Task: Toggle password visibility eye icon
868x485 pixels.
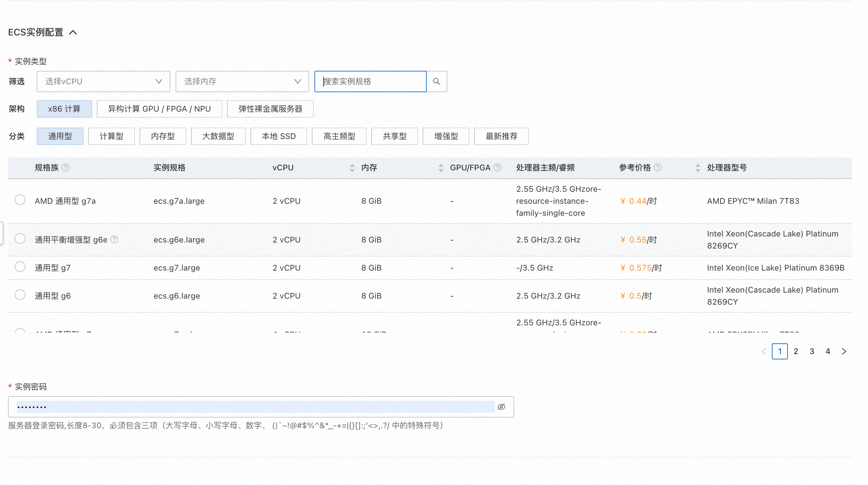Action: pos(501,407)
